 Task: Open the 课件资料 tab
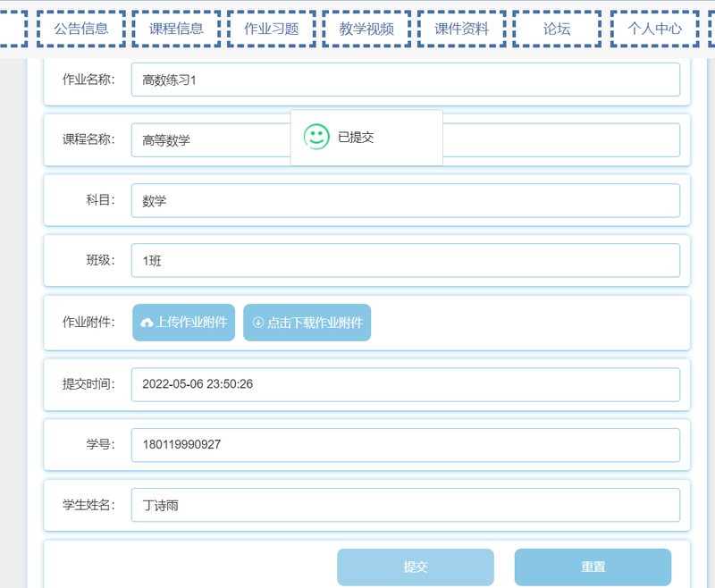461,29
